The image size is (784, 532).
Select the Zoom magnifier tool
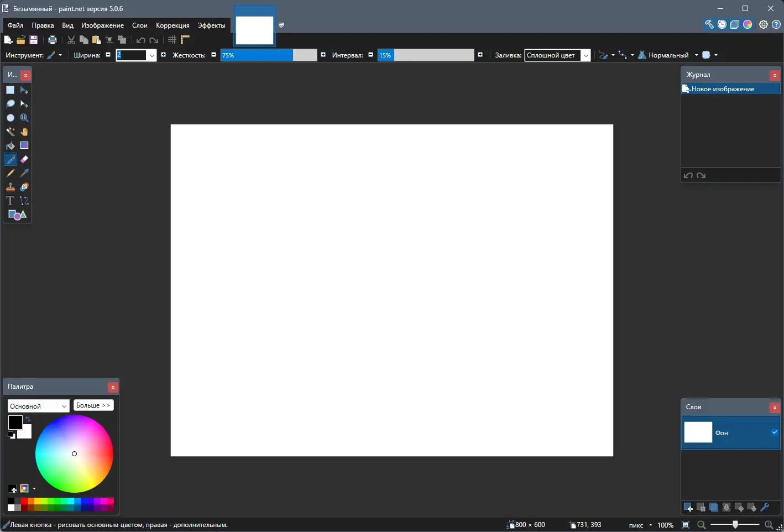(24, 118)
